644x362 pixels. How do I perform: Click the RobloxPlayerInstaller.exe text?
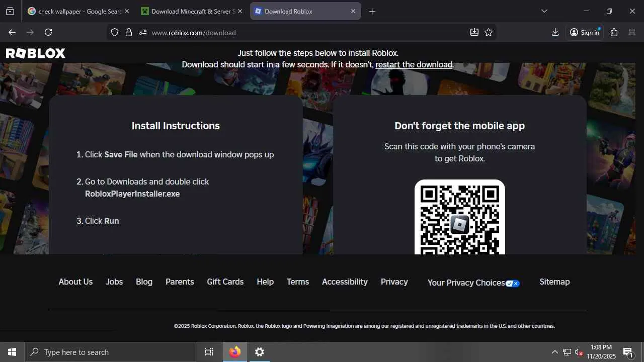point(132,194)
